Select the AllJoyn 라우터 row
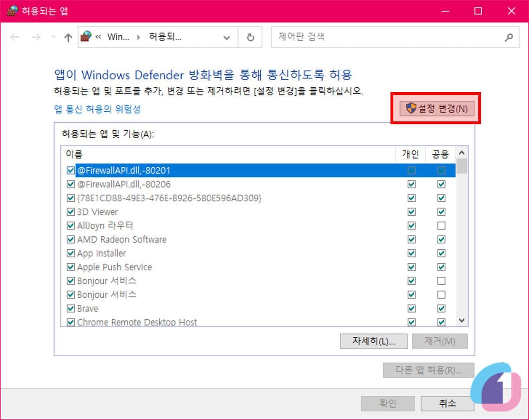Viewport: 529px width, 420px height. [x=258, y=226]
